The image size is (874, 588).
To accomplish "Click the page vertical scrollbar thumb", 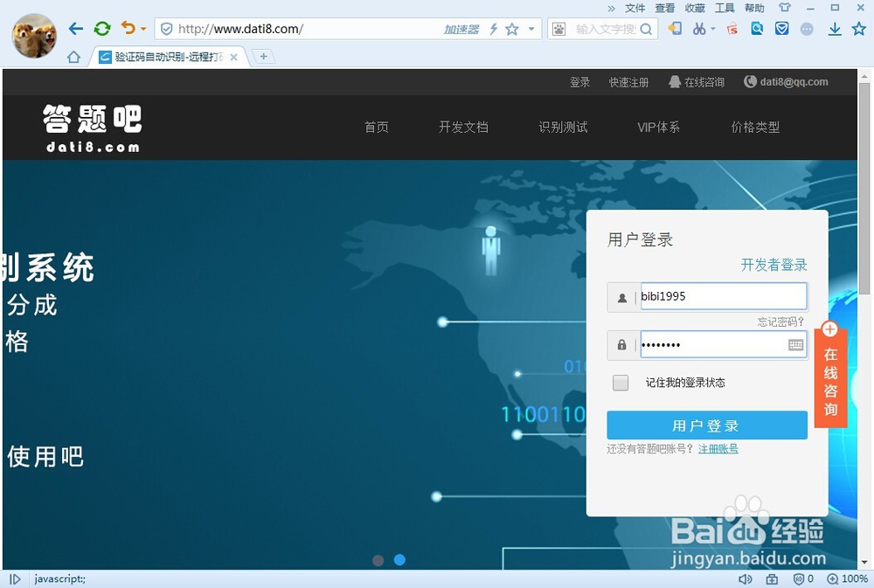I will [864, 189].
